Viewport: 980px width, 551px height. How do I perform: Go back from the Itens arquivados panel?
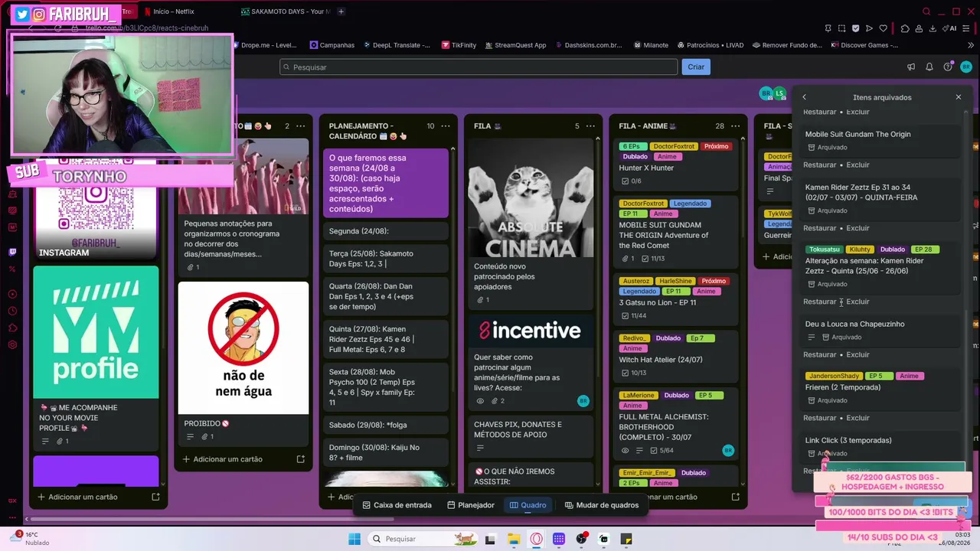pyautogui.click(x=804, y=97)
